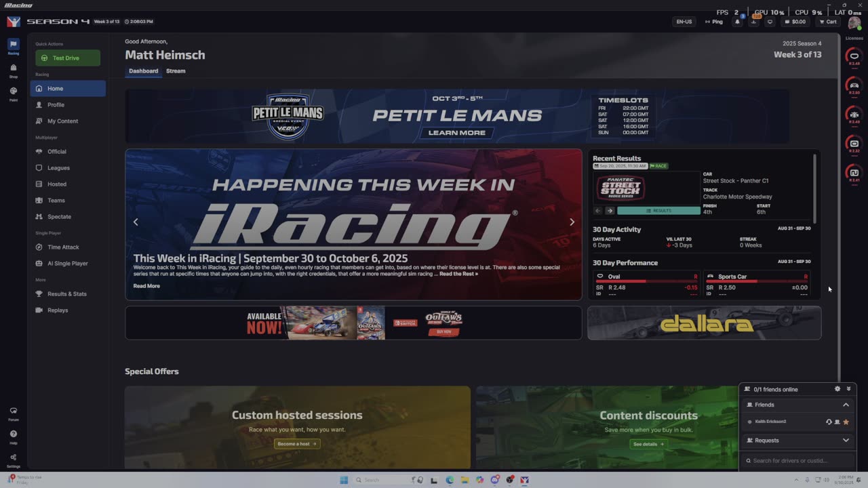Show hidden system tray icons

click(797, 480)
